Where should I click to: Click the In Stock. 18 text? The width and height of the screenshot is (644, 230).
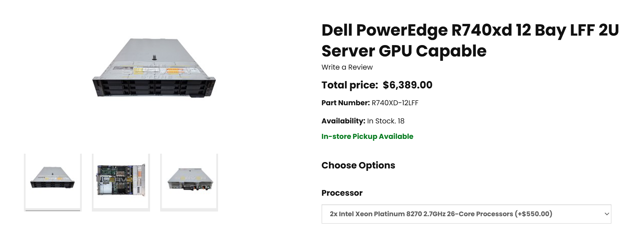coord(386,121)
